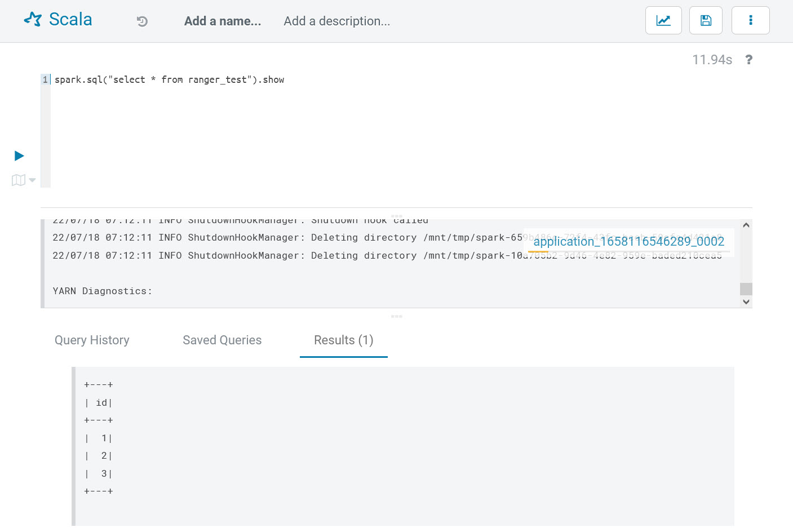Screen dimensions: 793x532
Task: Click the Scala star logo icon
Action: tap(33, 20)
